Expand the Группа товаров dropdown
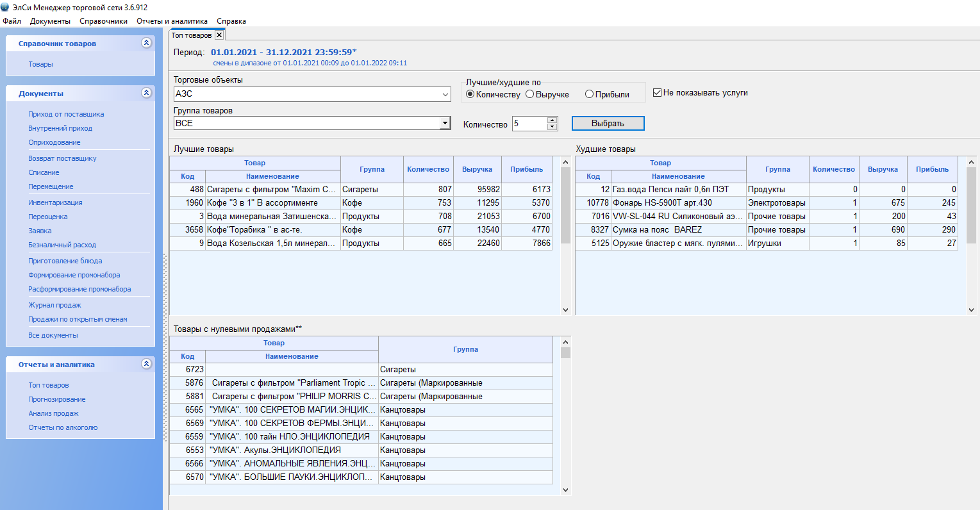Screen dimensions: 980x510 pyautogui.click(x=445, y=123)
